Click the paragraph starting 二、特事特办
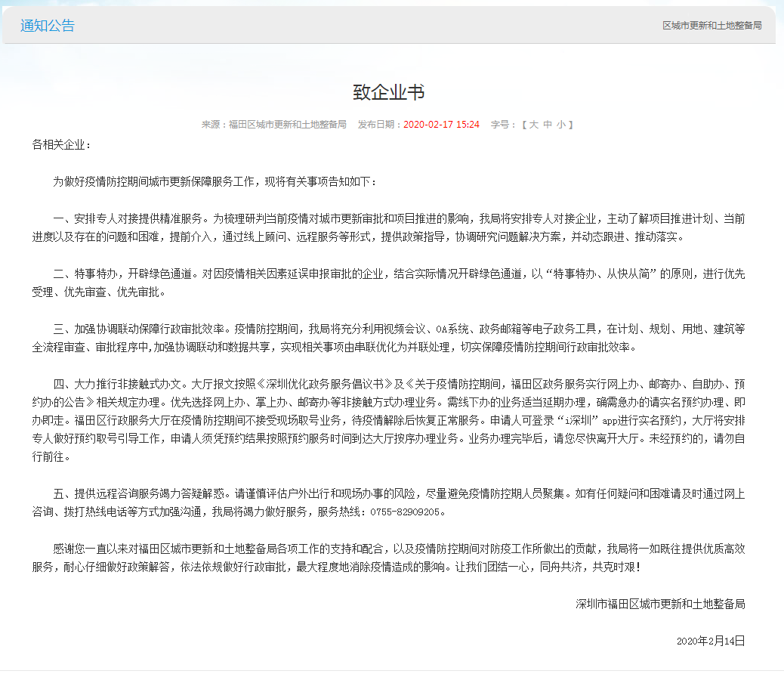 coord(389,282)
